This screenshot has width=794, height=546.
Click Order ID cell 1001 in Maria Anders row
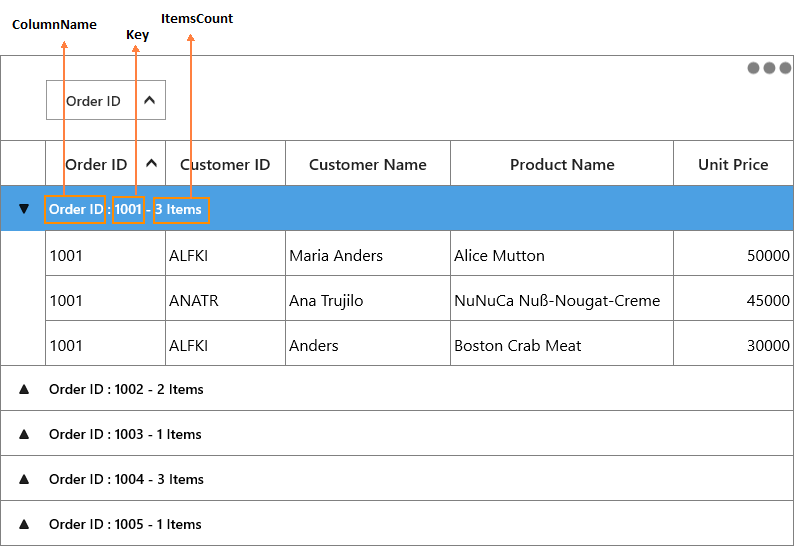pyautogui.click(x=105, y=253)
